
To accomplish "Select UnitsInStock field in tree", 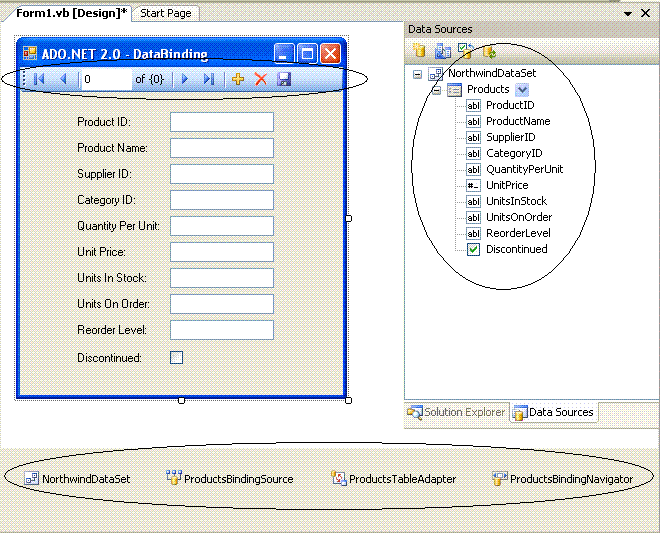I will coord(516,201).
